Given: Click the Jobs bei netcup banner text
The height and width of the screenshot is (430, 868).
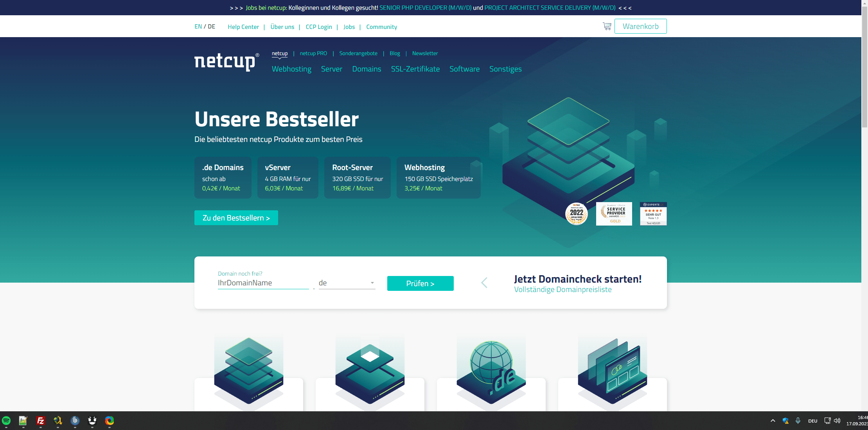Looking at the screenshot, I should tap(266, 8).
